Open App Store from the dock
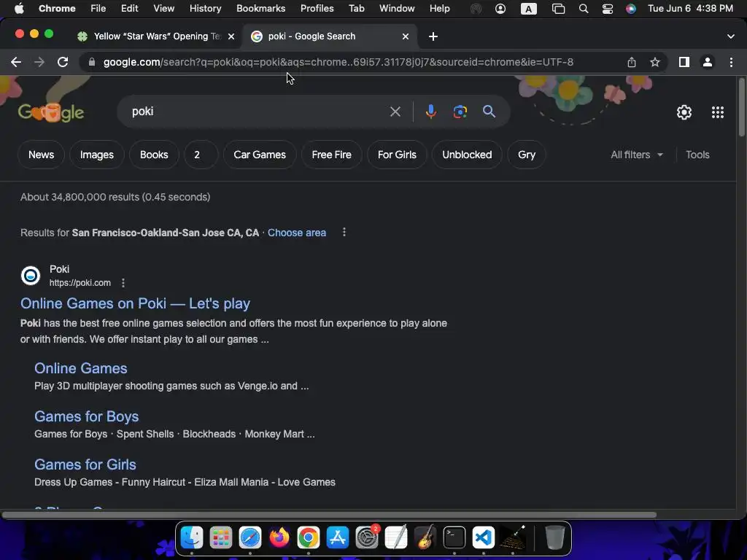Viewport: 747px width, 560px height. pyautogui.click(x=337, y=537)
